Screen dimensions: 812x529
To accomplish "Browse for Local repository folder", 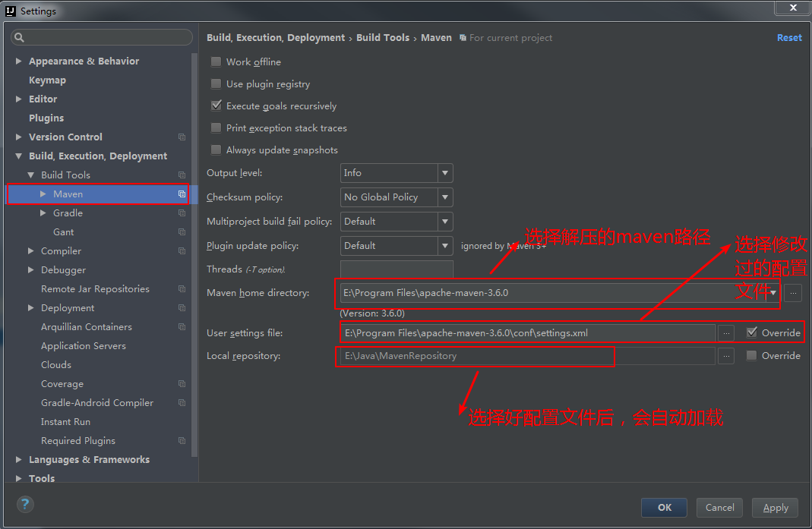I will pos(726,356).
